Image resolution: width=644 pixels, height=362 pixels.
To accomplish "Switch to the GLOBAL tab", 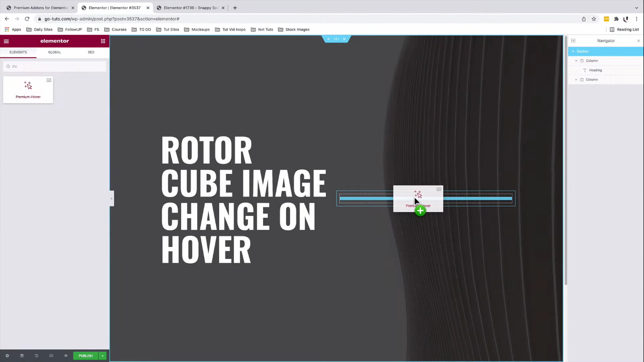I will tap(55, 52).
